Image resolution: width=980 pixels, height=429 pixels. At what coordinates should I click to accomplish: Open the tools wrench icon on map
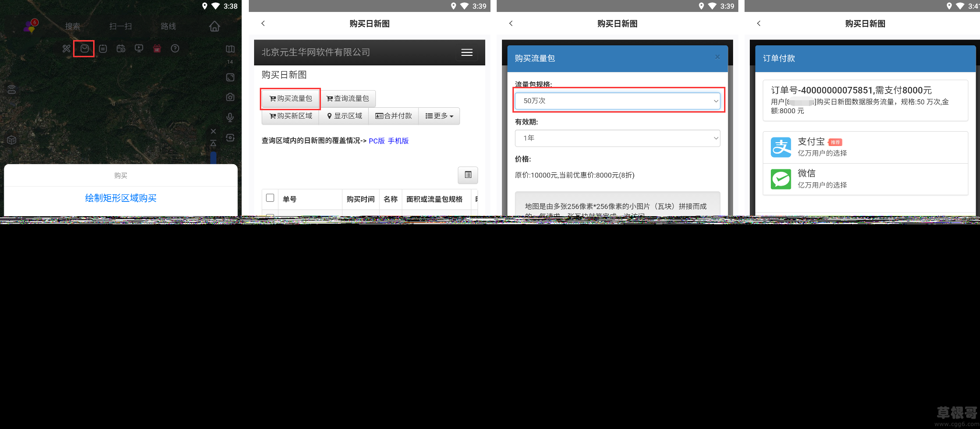click(66, 49)
